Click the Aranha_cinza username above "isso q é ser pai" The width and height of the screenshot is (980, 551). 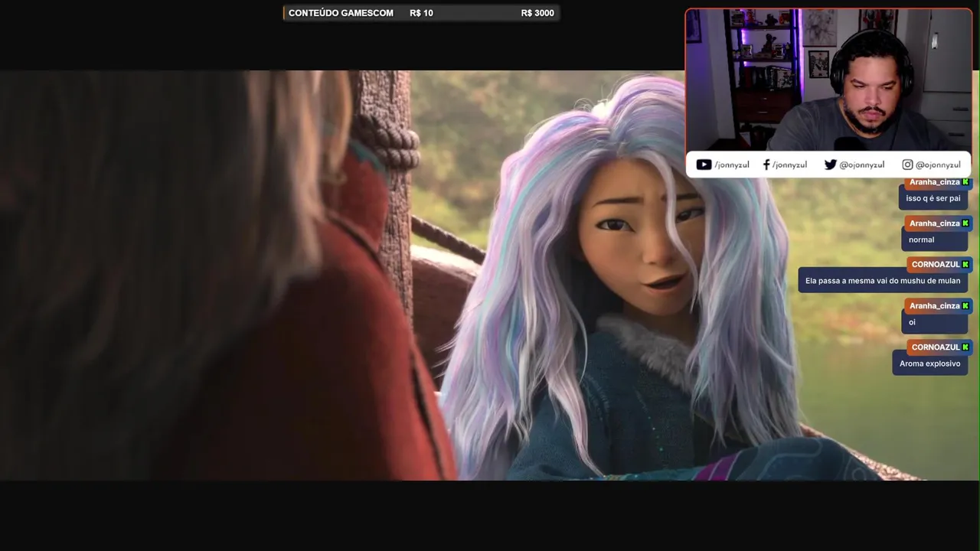click(x=934, y=182)
